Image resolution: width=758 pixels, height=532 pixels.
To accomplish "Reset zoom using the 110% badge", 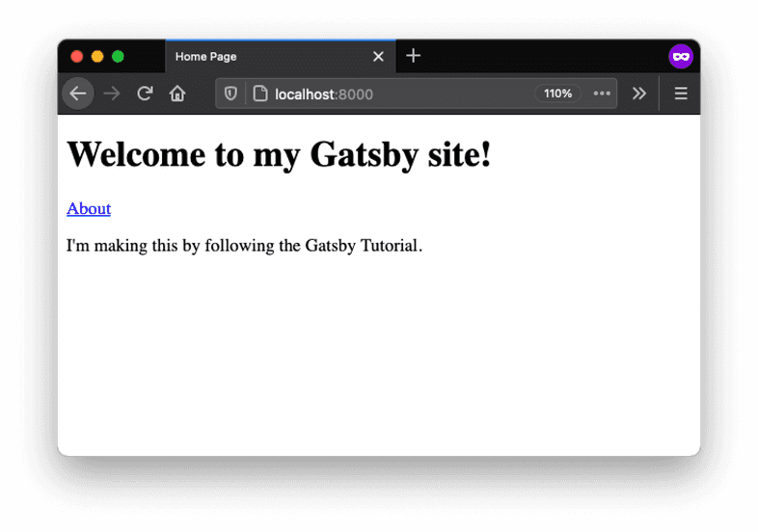I will [557, 93].
